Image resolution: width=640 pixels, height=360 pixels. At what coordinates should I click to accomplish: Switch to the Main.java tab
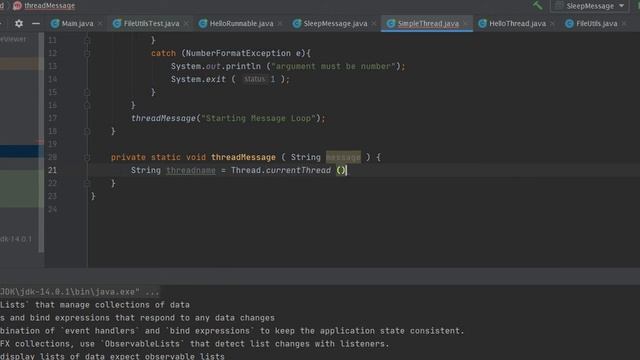click(77, 24)
